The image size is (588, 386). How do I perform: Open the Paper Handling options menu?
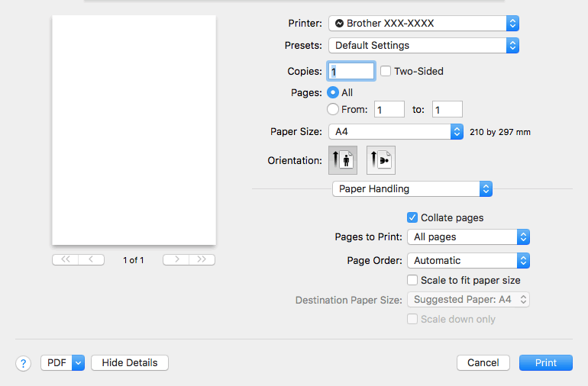(412, 189)
